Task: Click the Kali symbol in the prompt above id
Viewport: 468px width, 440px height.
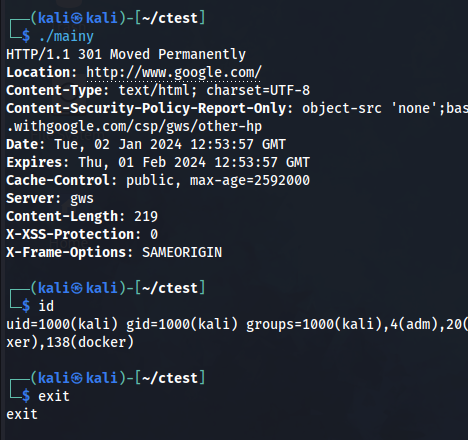Action: pos(77,288)
